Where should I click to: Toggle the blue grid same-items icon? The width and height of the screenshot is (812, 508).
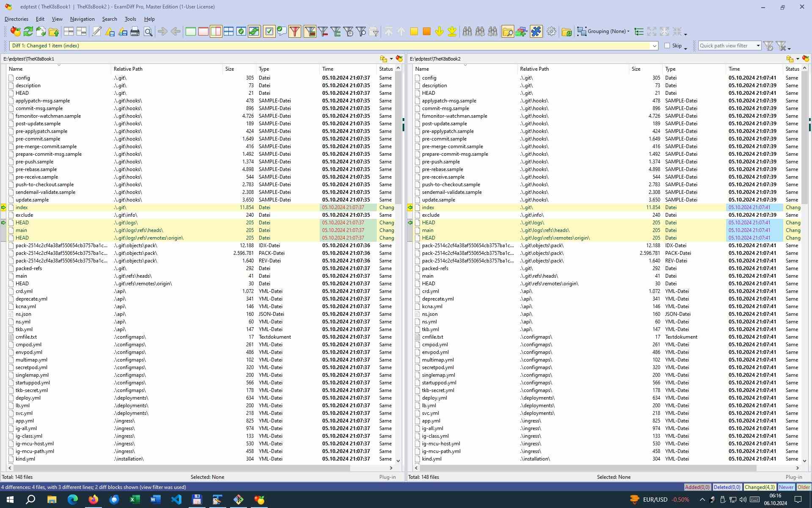229,31
